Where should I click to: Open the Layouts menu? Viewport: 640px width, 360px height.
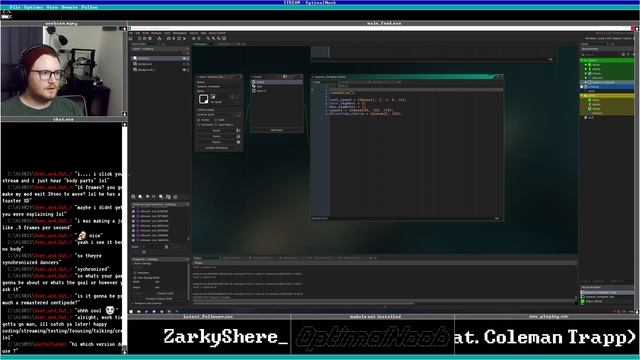tap(193, 33)
